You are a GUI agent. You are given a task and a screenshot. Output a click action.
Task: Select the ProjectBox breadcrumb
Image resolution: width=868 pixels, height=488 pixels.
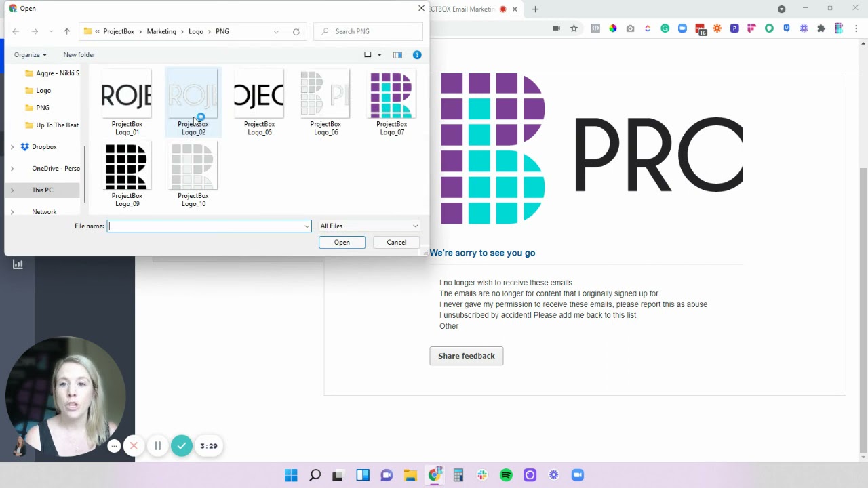pyautogui.click(x=119, y=31)
